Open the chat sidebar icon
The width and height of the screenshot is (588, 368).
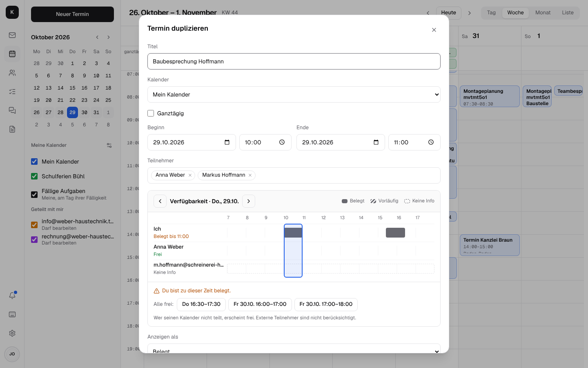point(12,110)
